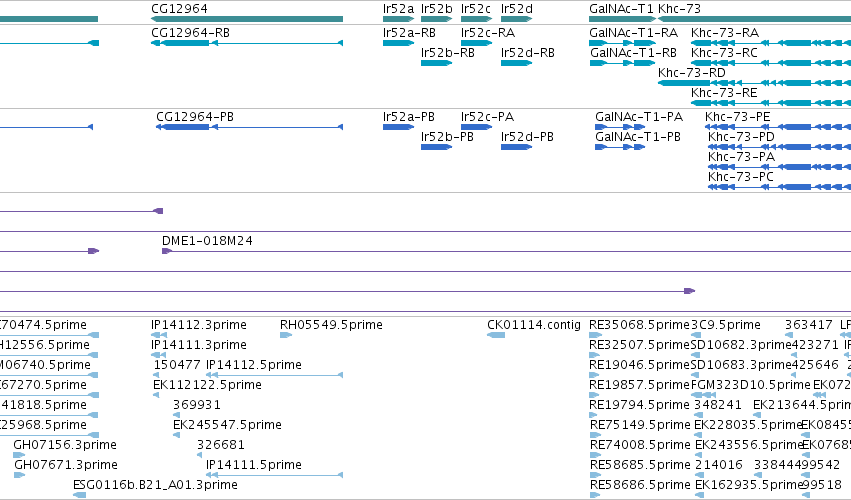Open protein Ir52c-PA
Image resolution: width=851 pixels, height=500 pixels.
(x=487, y=117)
